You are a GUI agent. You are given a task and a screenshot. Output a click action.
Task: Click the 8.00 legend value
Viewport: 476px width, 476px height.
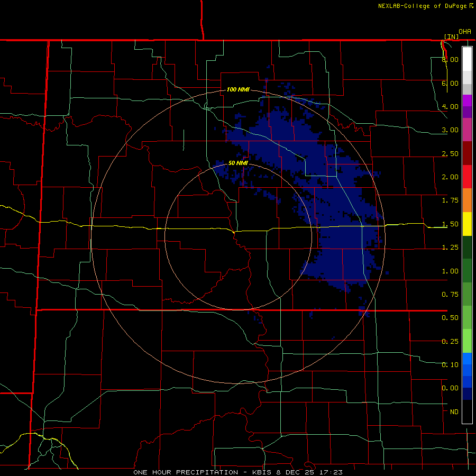click(x=450, y=59)
